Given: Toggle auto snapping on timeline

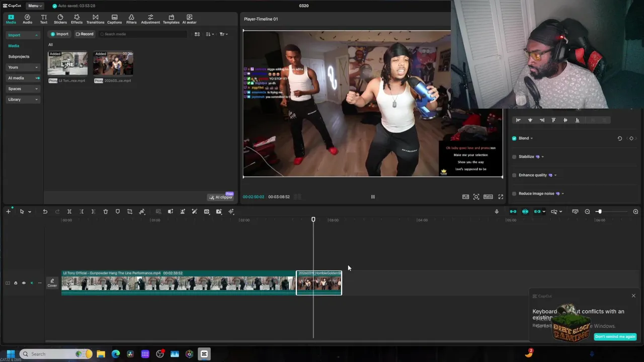Looking at the screenshot, I should (525, 212).
